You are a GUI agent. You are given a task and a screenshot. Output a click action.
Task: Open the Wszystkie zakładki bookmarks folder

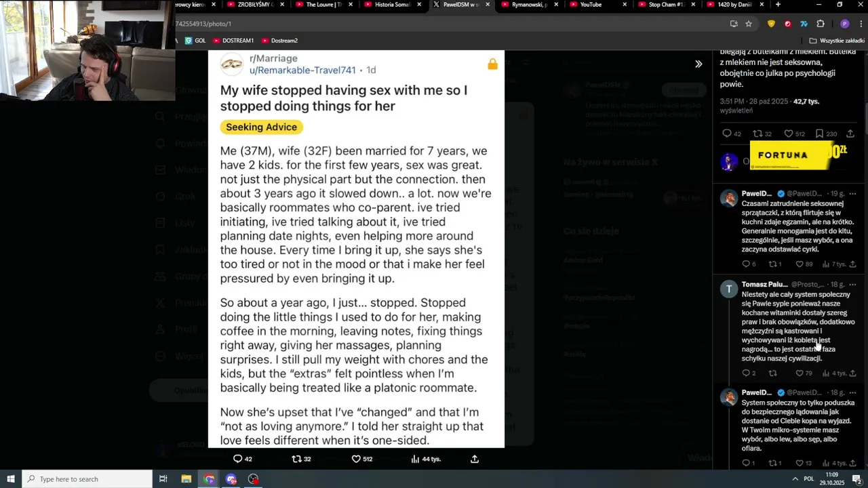tap(837, 41)
